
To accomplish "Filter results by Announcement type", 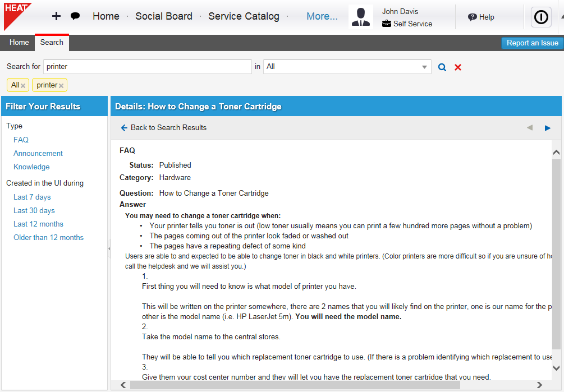I will point(38,154).
